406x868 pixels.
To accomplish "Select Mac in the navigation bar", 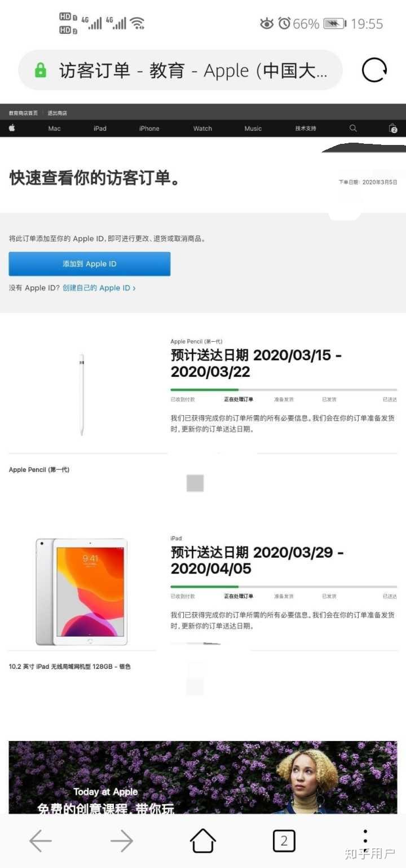I will click(54, 129).
